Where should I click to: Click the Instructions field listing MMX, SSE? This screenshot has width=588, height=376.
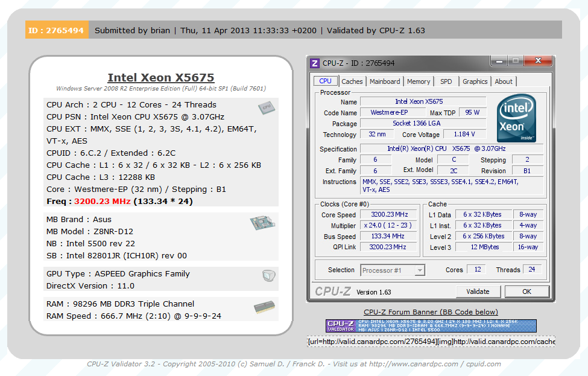click(452, 185)
